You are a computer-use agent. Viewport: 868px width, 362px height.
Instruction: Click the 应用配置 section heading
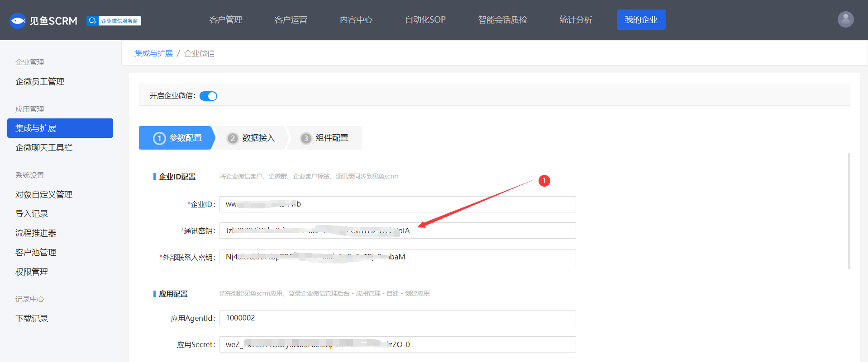173,294
